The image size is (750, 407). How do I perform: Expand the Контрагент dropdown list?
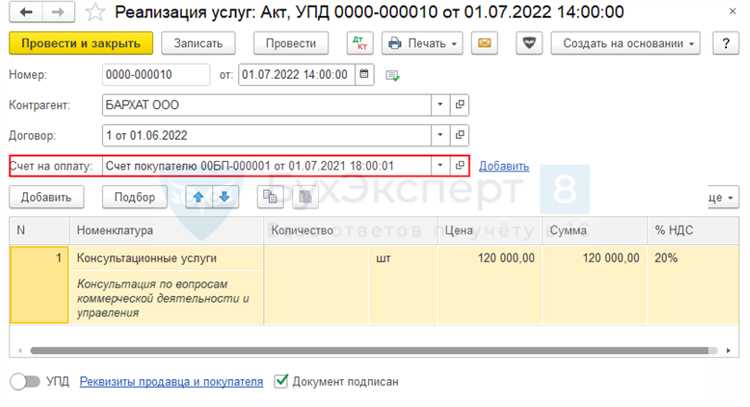[440, 105]
